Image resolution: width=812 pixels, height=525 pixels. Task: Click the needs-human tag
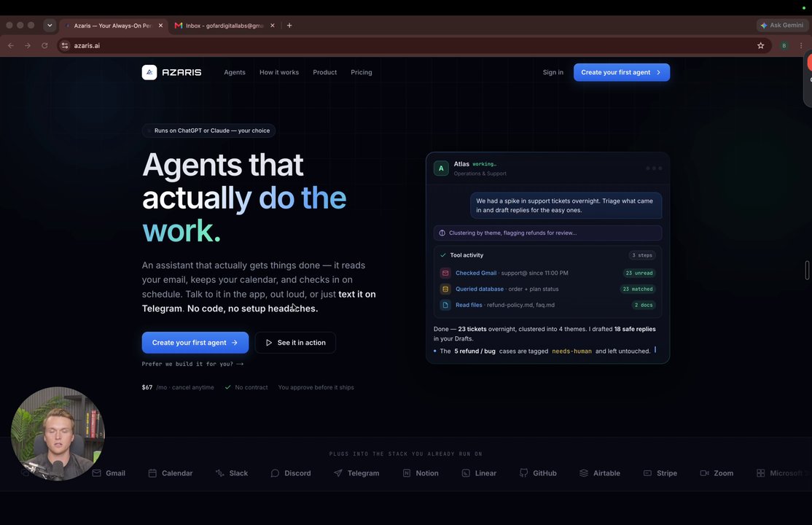571,351
